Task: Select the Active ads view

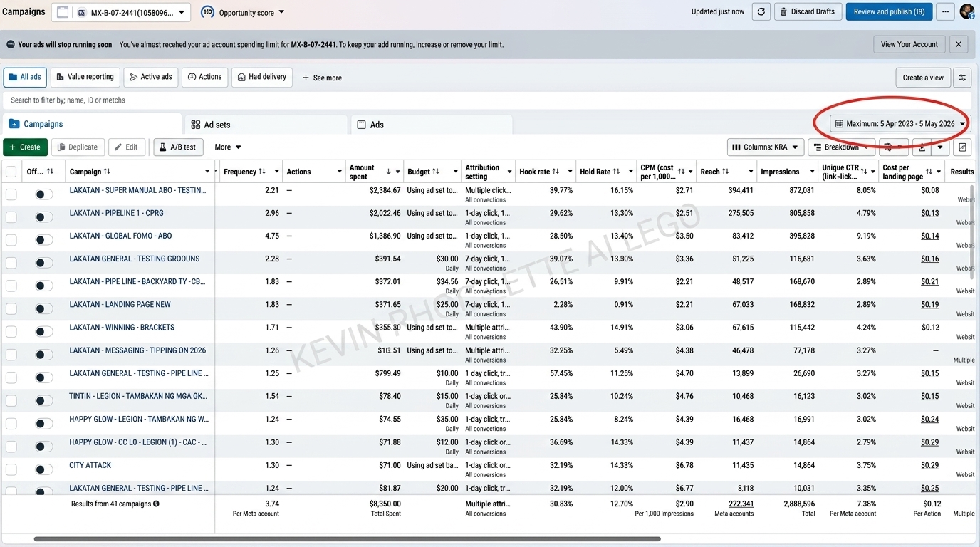Action: (151, 77)
